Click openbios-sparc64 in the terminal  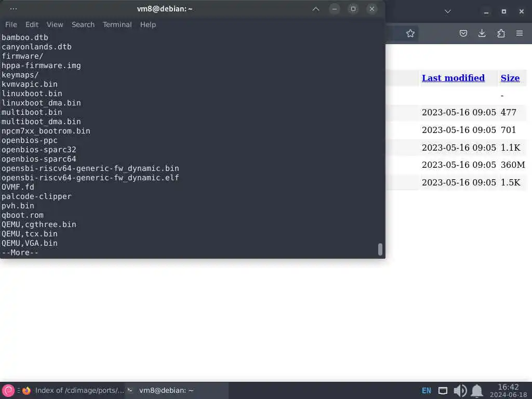pyautogui.click(x=38, y=159)
